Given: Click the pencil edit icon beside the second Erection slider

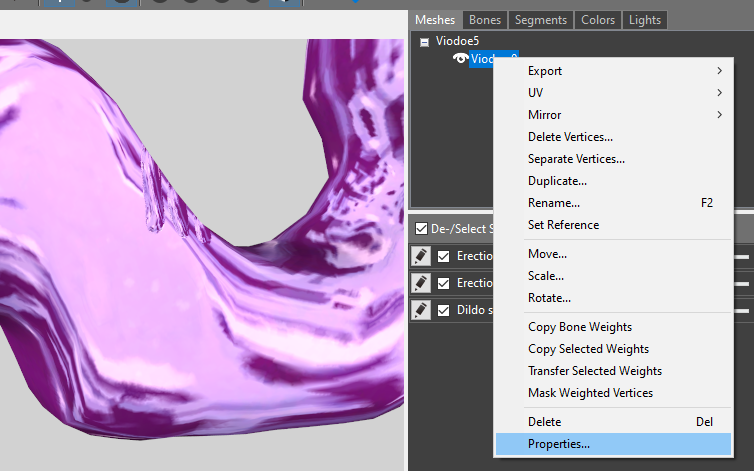Looking at the screenshot, I should [x=421, y=283].
